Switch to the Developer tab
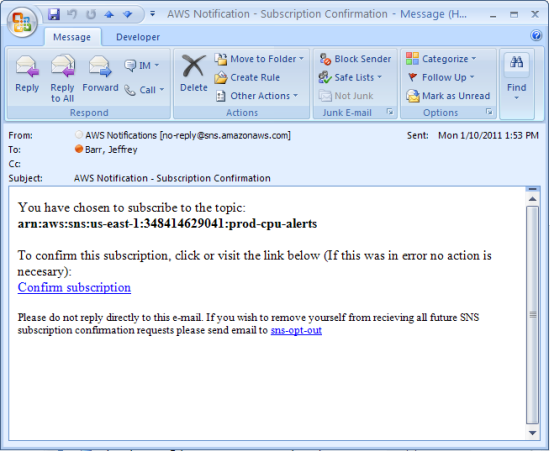 [138, 37]
